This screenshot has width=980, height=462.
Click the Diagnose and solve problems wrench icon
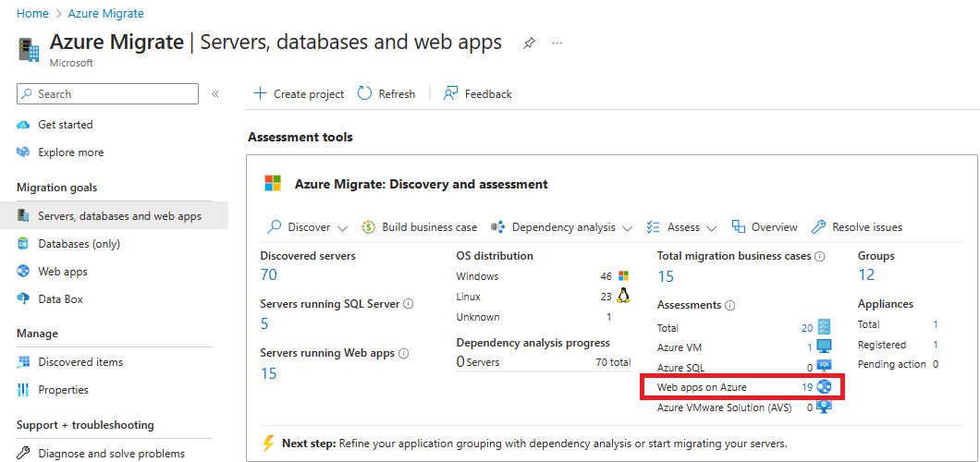click(24, 454)
